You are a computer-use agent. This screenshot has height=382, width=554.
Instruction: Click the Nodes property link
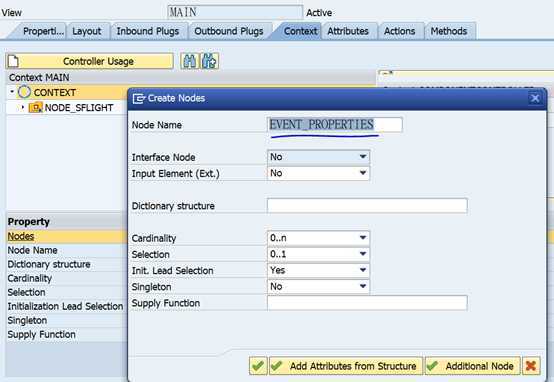[21, 236]
